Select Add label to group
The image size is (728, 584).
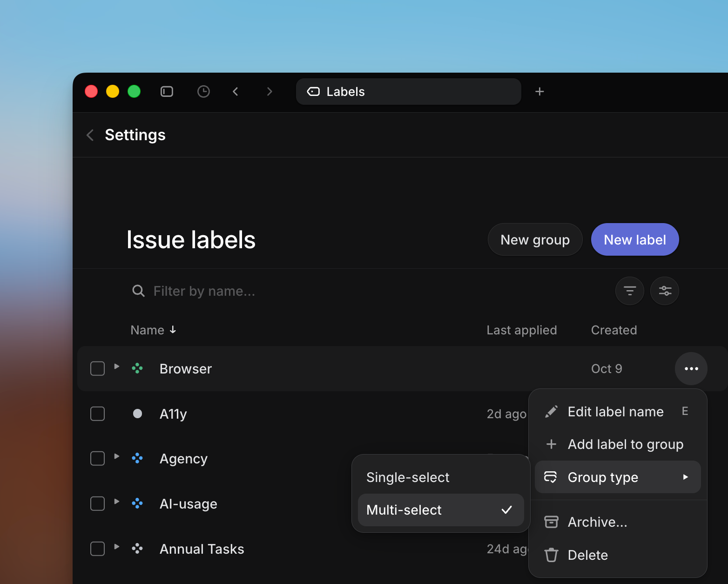[618, 444]
